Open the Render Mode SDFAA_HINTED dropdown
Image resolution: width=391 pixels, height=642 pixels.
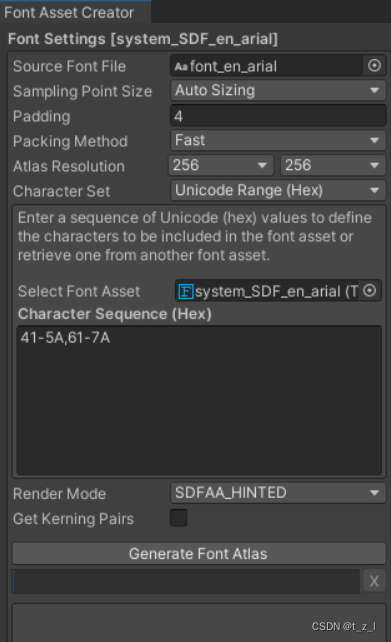point(278,493)
